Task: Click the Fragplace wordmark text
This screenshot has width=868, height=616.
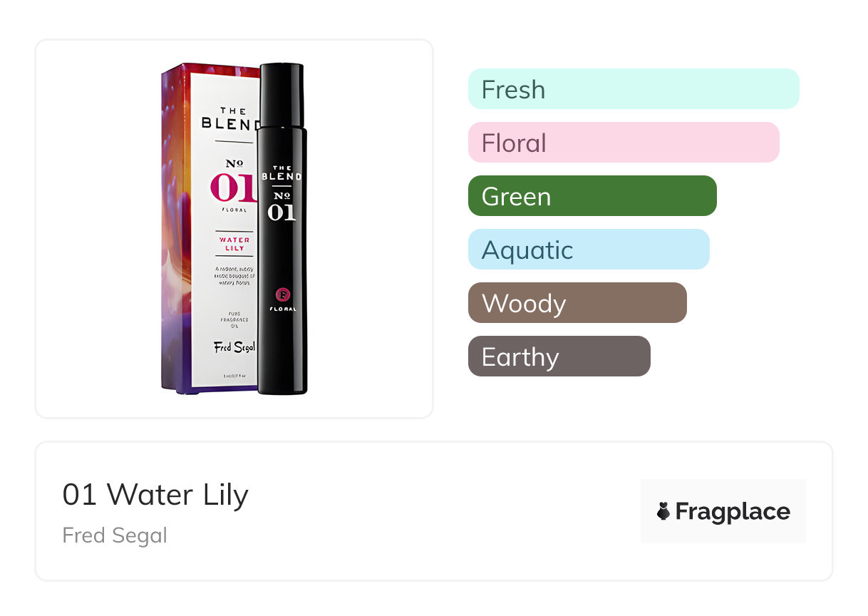Action: [732, 511]
